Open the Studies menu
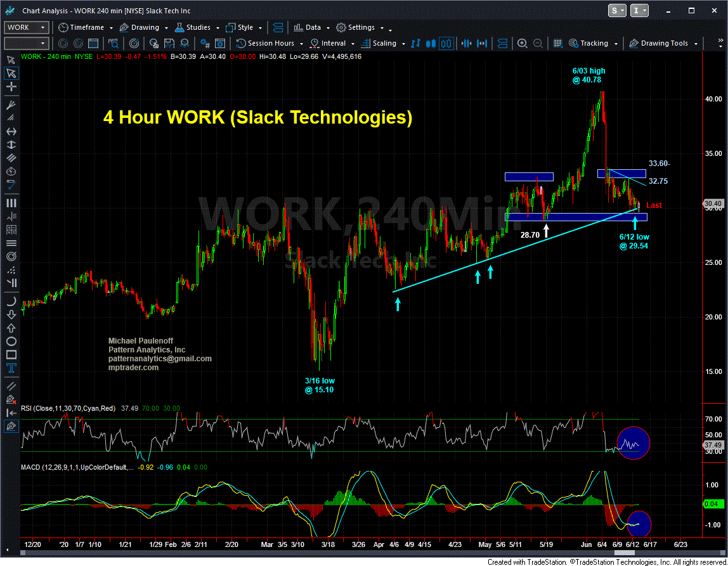 [197, 27]
